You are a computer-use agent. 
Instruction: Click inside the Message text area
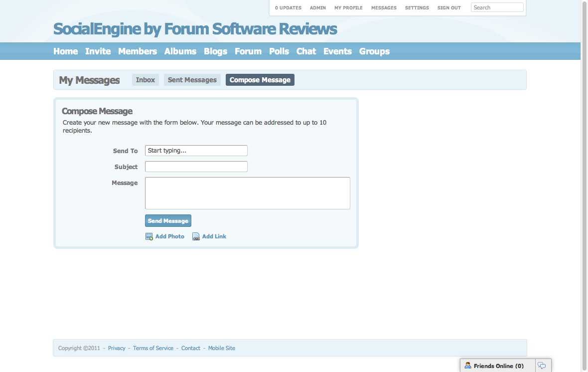pyautogui.click(x=248, y=193)
